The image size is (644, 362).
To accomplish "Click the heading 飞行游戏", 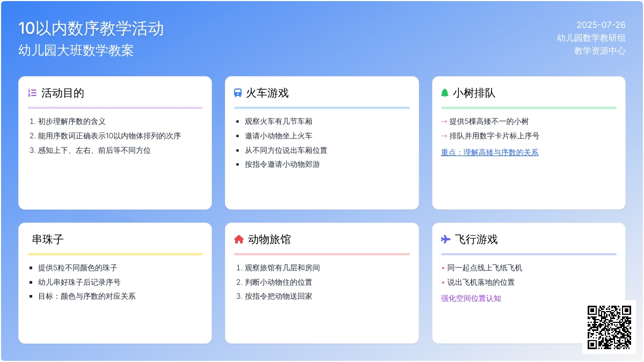I will 476,239.
